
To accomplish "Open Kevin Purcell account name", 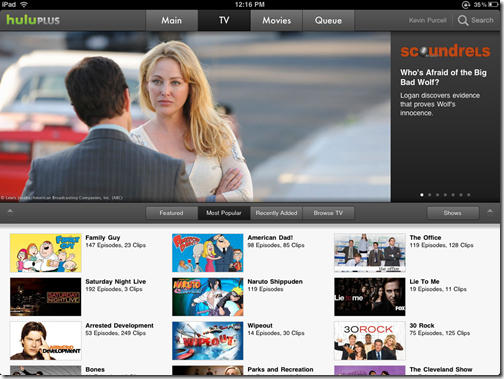I will tap(428, 20).
